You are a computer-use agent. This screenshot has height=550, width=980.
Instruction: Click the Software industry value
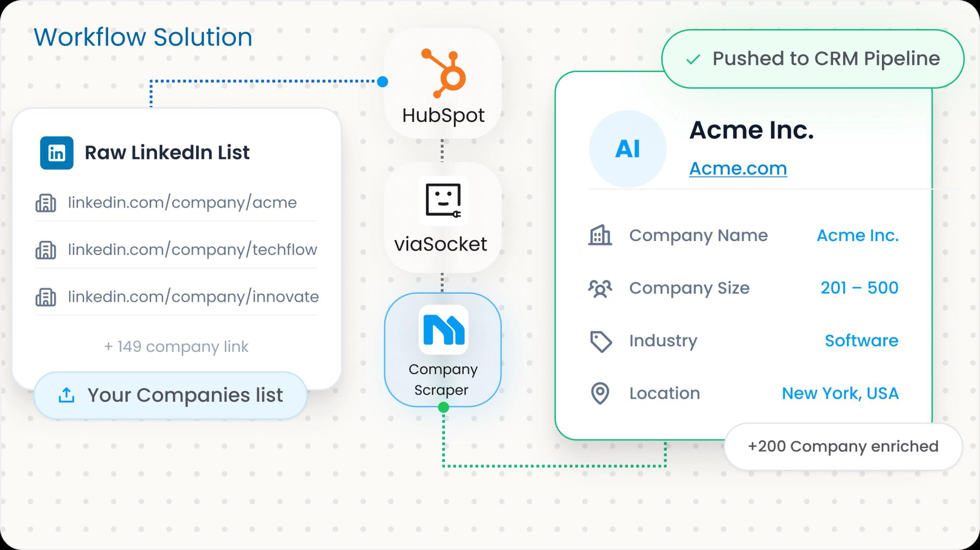click(x=861, y=341)
